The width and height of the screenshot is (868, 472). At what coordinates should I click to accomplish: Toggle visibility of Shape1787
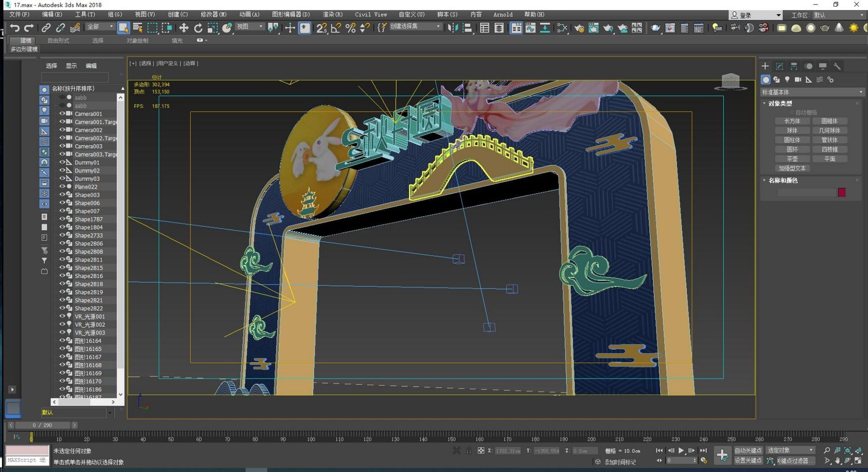point(62,219)
